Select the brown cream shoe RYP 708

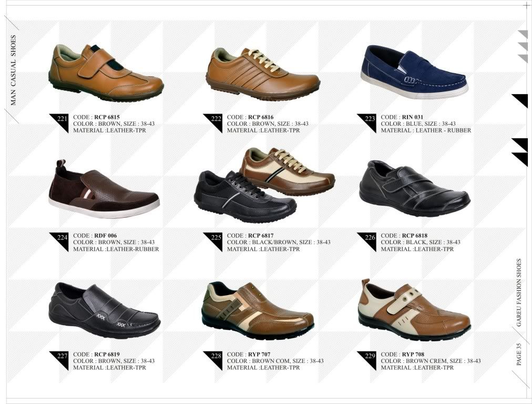coord(414,310)
